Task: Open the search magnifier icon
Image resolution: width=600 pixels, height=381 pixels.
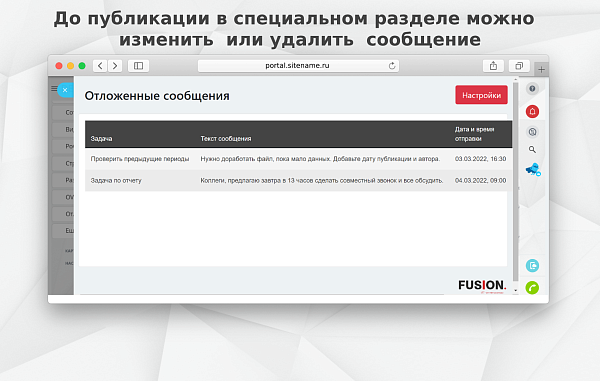Action: pyautogui.click(x=532, y=150)
